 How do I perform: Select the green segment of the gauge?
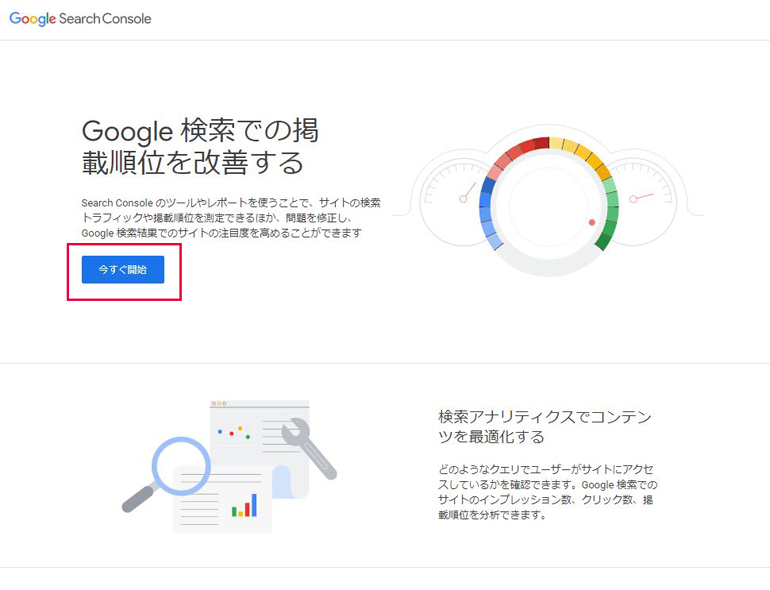tap(608, 215)
